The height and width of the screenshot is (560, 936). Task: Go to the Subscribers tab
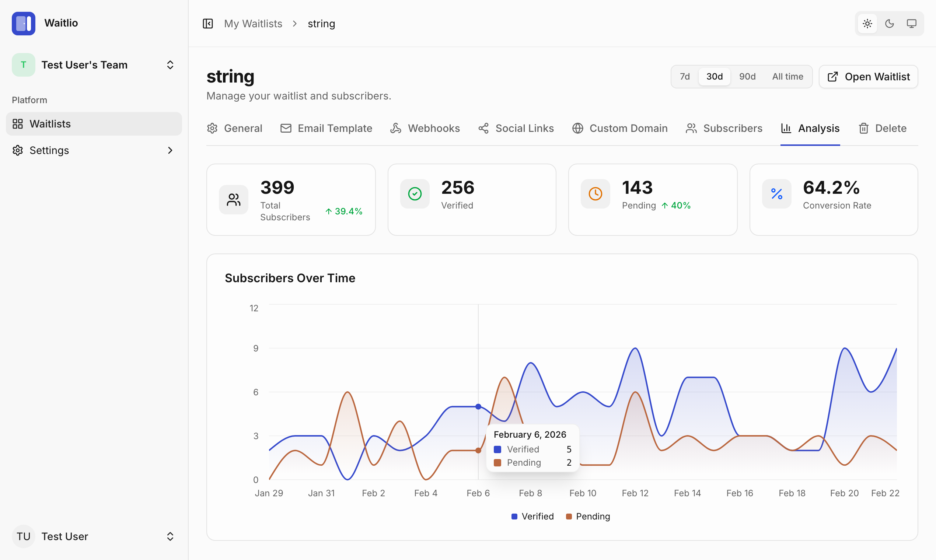coord(724,128)
